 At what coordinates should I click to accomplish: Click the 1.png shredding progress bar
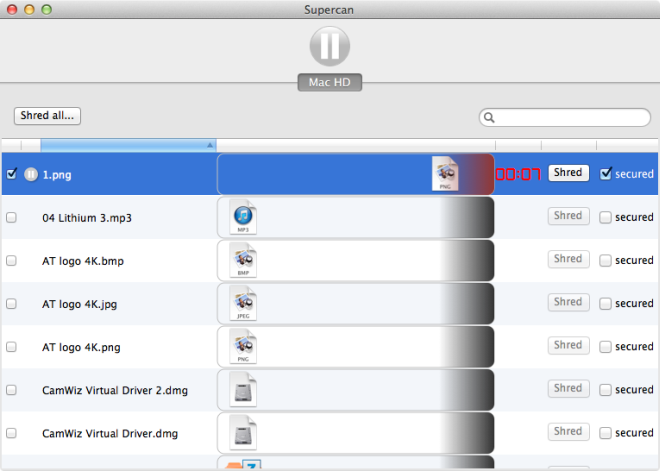coord(356,174)
